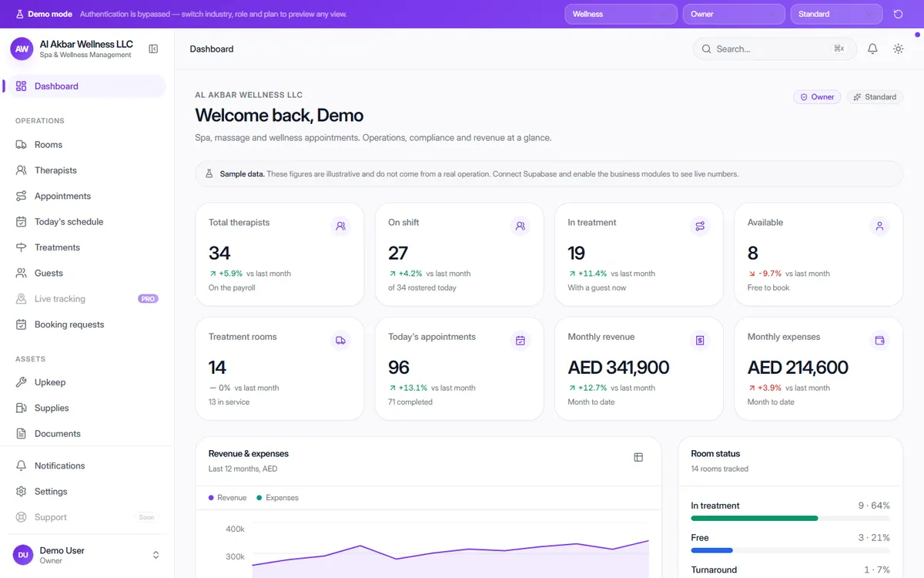Screen dimensions: 924x578
Task: Click the Free blue progress bar
Action: click(712, 551)
